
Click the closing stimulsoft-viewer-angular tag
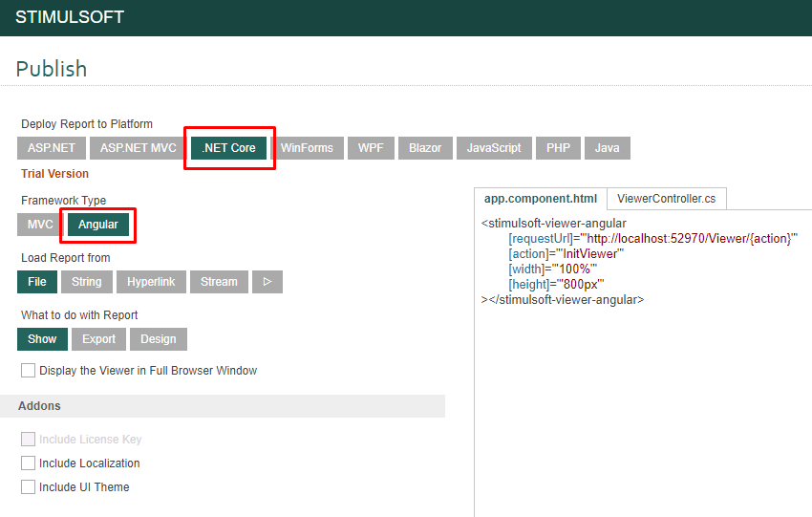pos(563,300)
